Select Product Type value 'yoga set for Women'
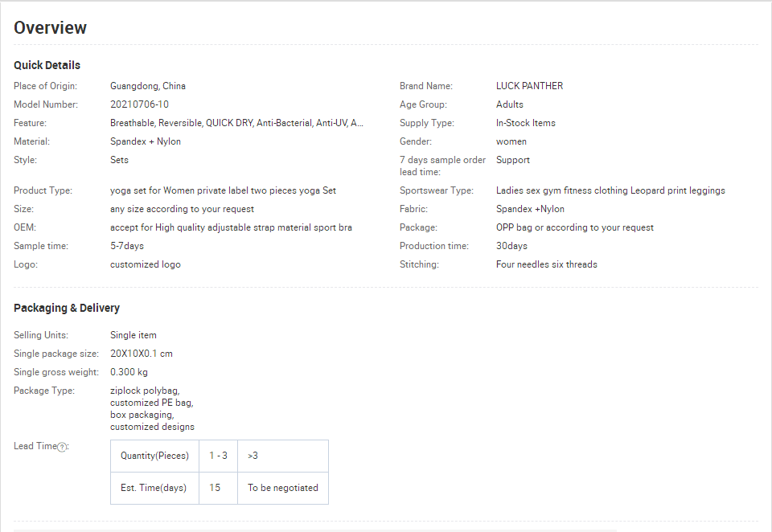The image size is (772, 532). (223, 190)
